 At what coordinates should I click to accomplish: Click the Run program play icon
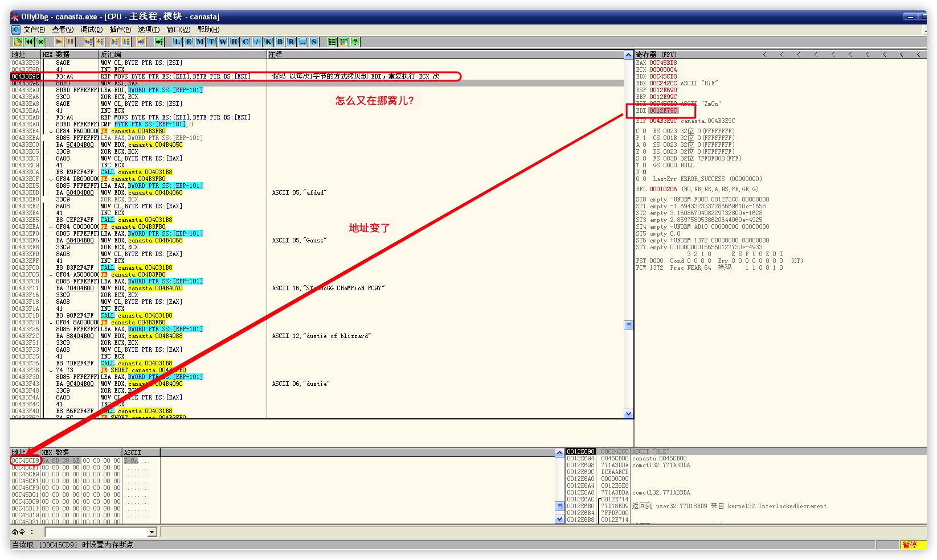59,42
